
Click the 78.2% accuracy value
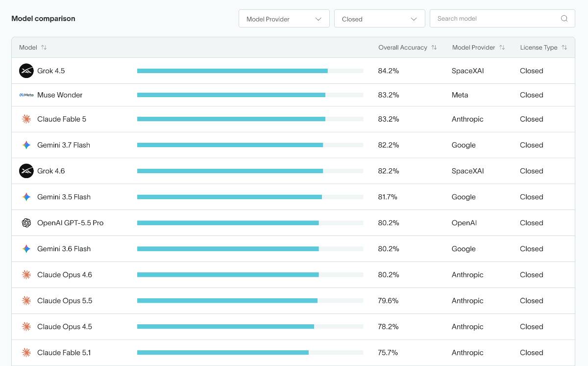[389, 327]
